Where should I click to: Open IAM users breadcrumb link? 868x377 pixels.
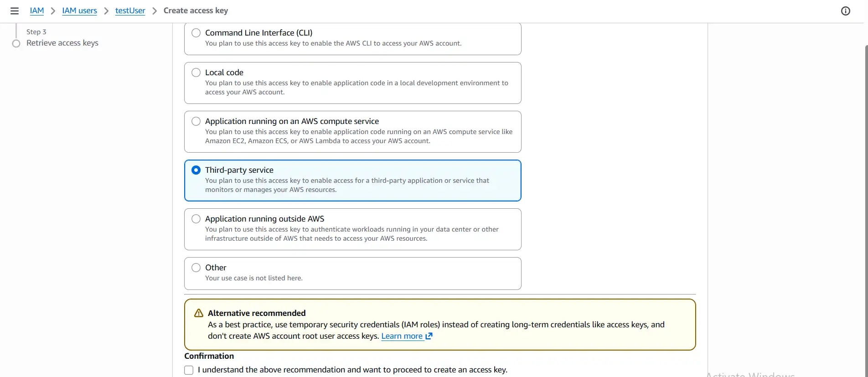(80, 10)
